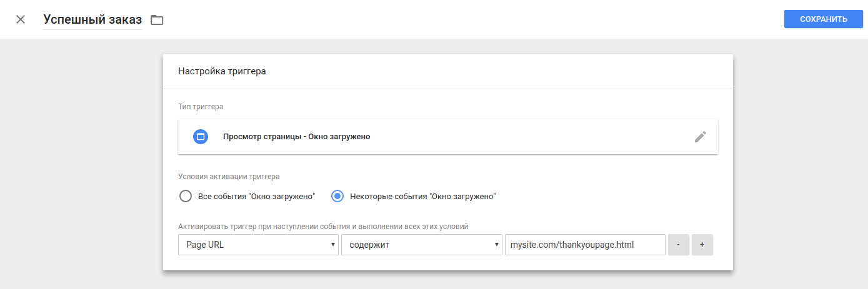
Task: Click the arrow on the "Page URL" dropdown
Action: [x=333, y=245]
